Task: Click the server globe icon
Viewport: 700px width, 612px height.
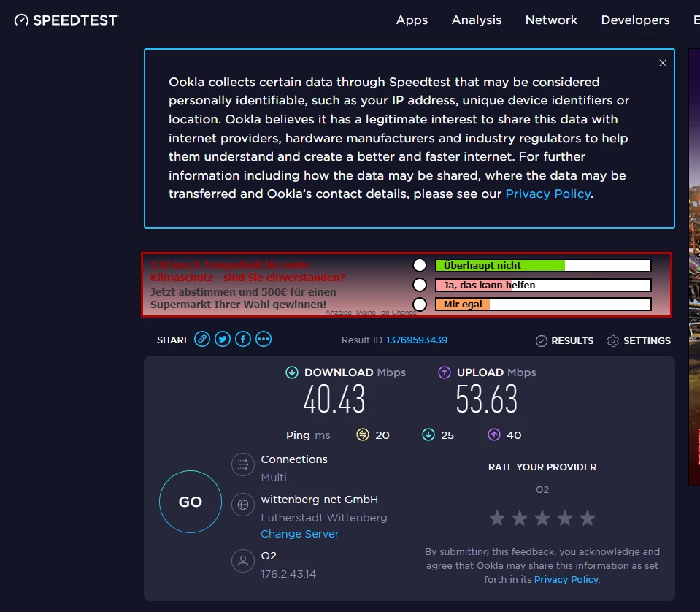Action: tap(243, 505)
